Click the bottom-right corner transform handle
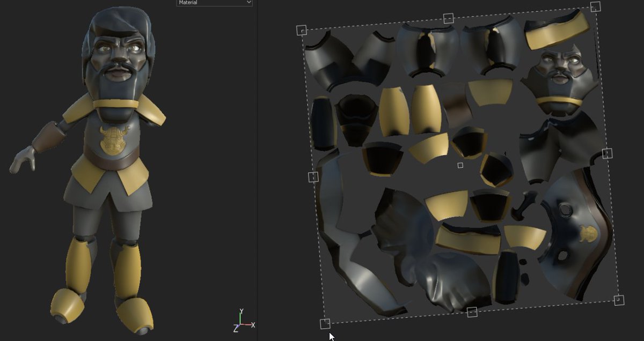Screen dimensions: 644x341 tap(619, 300)
